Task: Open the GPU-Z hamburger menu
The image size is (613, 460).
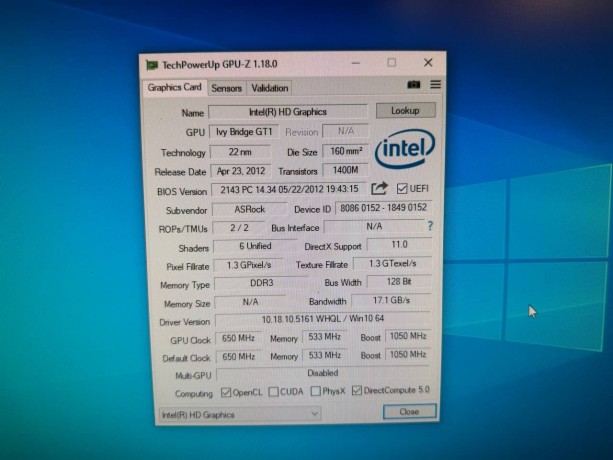Action: [436, 84]
